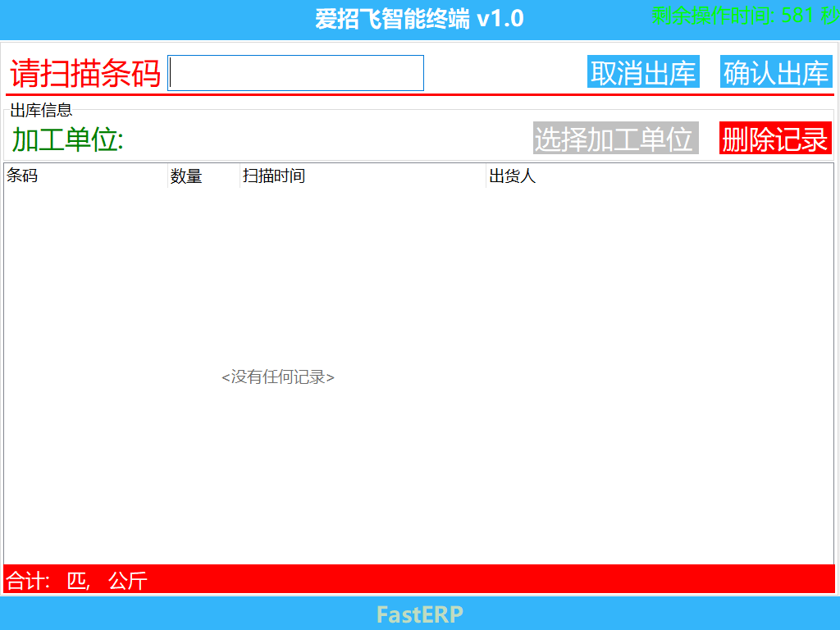The image size is (840, 630).
Task: Click the FastERP footer text
Action: coord(420,614)
